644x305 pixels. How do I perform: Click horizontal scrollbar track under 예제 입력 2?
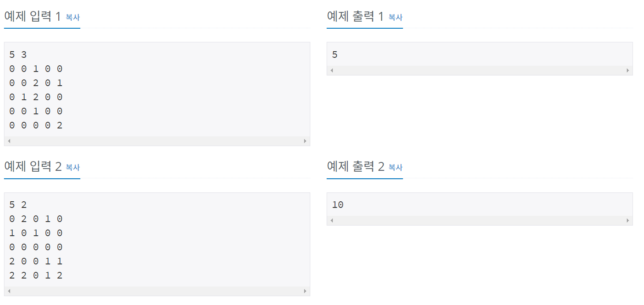157,291
